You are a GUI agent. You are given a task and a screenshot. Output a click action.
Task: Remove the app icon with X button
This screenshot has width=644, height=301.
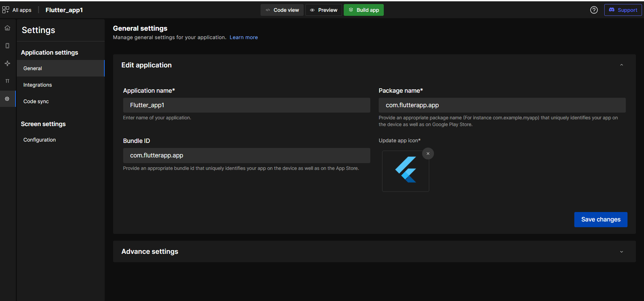428,154
